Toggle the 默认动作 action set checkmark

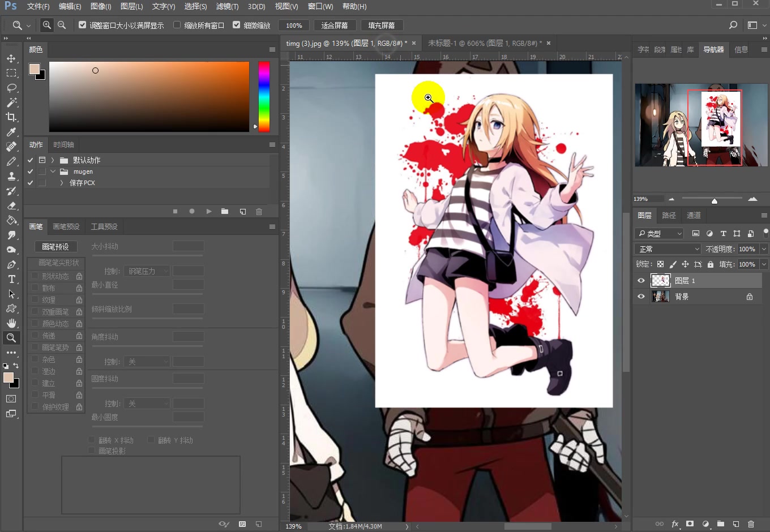pos(31,160)
